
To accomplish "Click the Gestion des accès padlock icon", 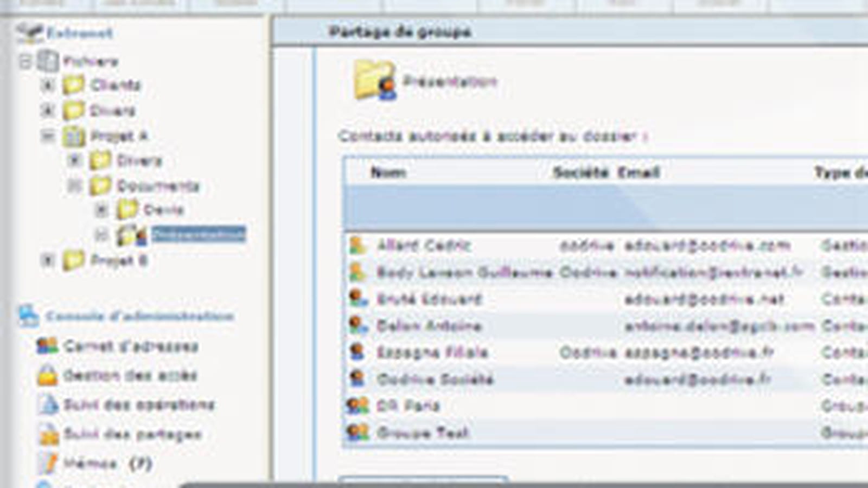I will point(47,375).
